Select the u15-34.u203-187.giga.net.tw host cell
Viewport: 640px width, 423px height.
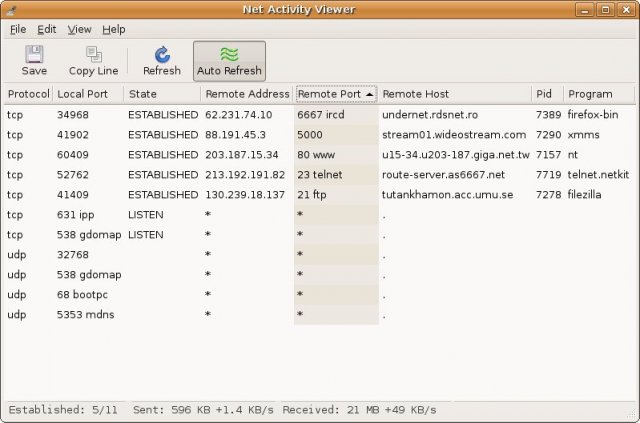456,155
